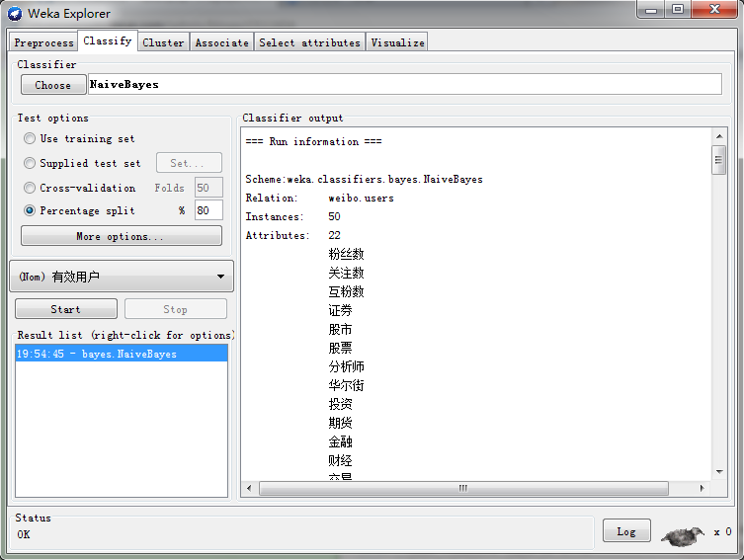Close the Weka Explorer window
744x560 pixels.
coord(714,10)
